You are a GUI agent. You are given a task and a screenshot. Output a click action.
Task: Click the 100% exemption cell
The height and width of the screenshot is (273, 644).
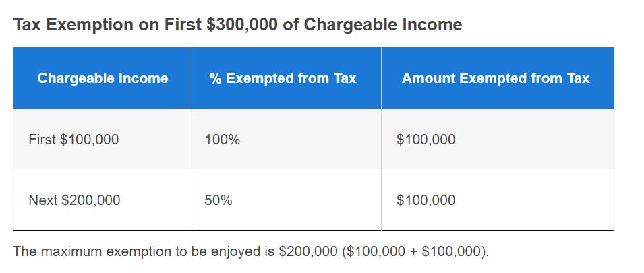222,140
